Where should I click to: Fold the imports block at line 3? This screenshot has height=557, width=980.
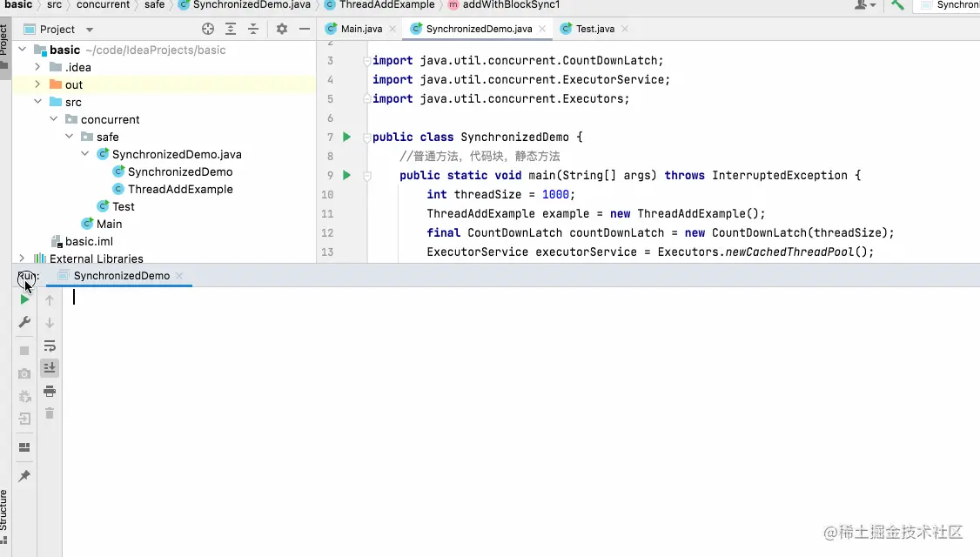[x=367, y=61]
